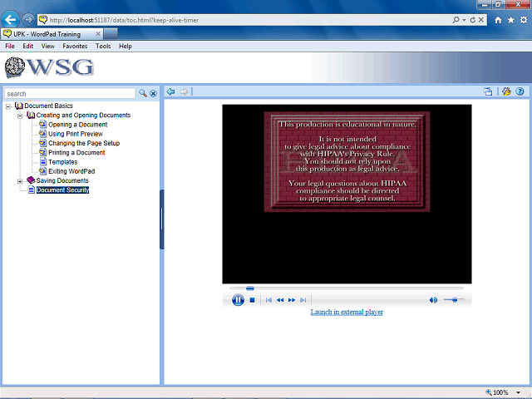Close the UPK - WordPad Training tab

click(x=98, y=34)
